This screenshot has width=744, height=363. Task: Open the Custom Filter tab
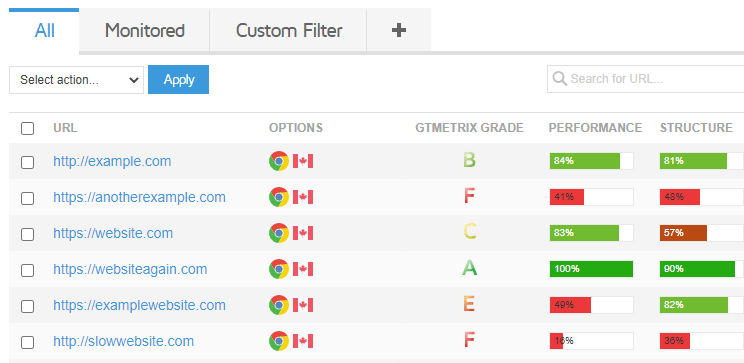(x=289, y=30)
